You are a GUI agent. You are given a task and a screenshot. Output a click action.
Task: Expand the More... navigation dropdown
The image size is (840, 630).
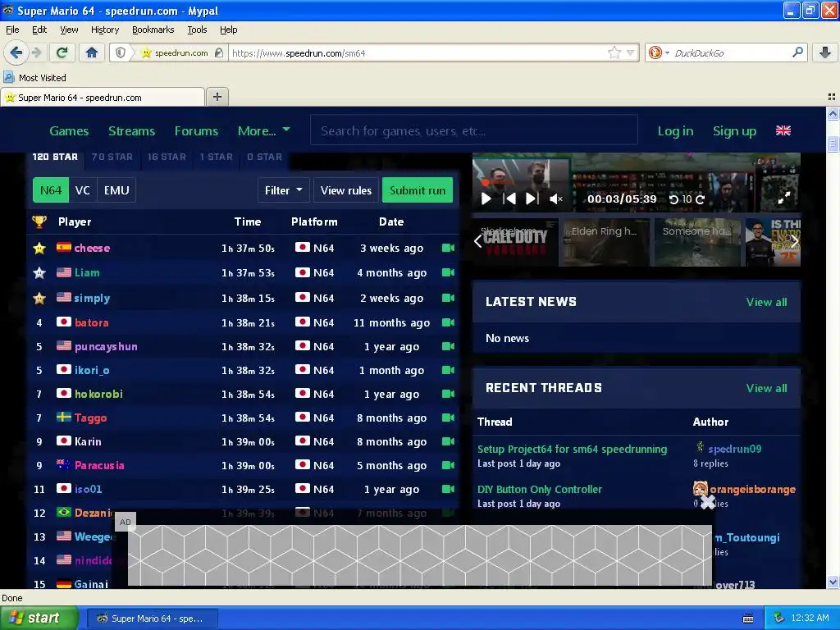click(x=263, y=130)
